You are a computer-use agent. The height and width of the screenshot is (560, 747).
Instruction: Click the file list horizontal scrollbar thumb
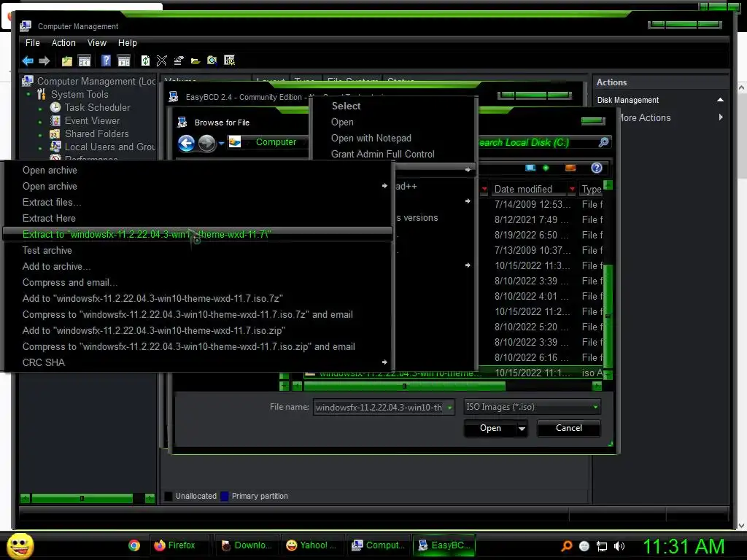pyautogui.click(x=404, y=386)
